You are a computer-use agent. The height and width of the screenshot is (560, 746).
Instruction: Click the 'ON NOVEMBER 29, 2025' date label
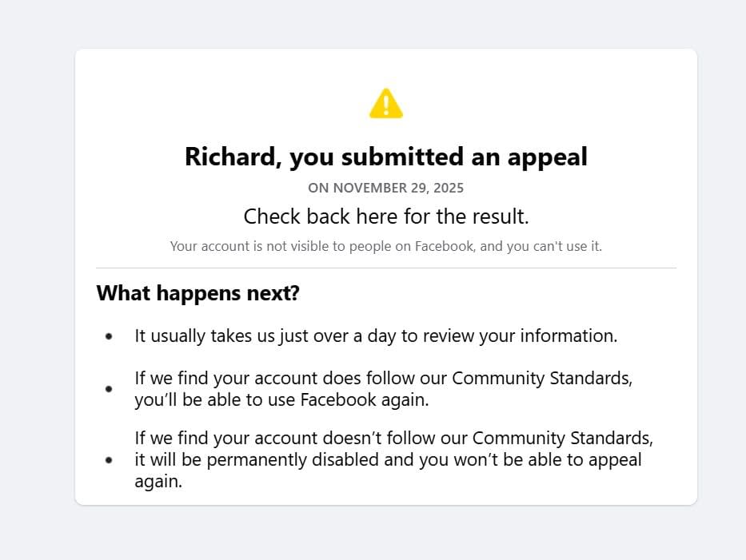point(385,189)
